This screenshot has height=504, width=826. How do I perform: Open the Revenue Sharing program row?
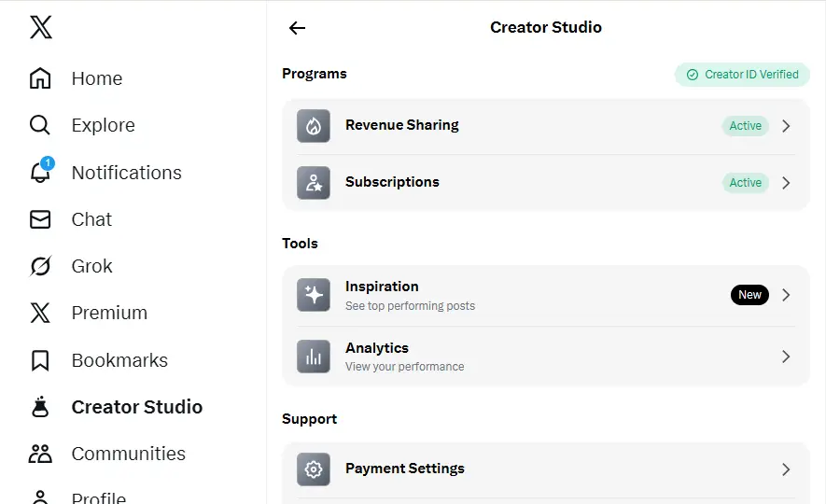(x=546, y=126)
